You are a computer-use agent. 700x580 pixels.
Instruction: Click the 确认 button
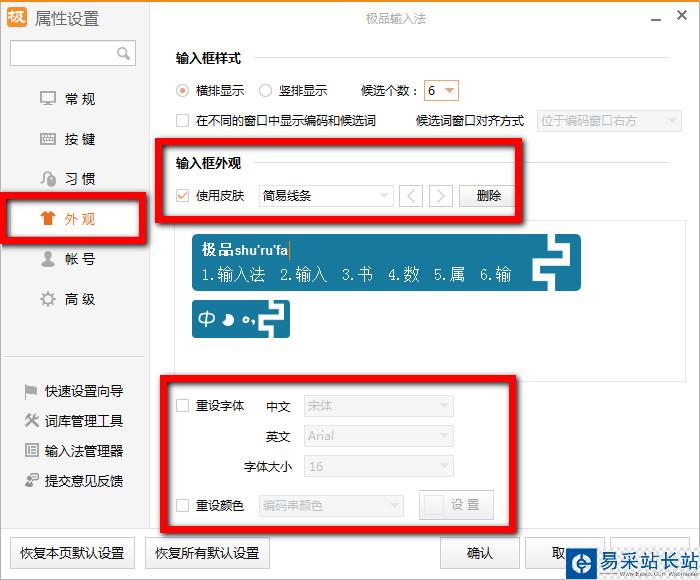[480, 553]
